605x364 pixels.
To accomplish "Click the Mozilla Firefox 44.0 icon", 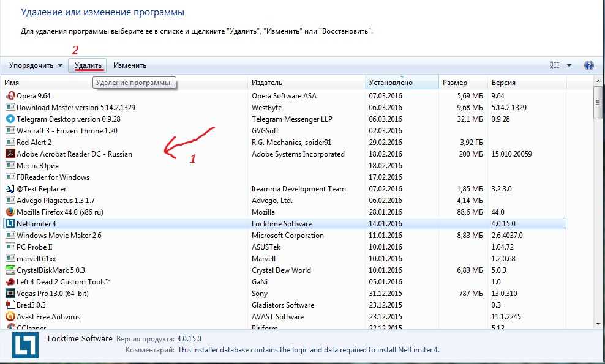I will tap(10, 212).
